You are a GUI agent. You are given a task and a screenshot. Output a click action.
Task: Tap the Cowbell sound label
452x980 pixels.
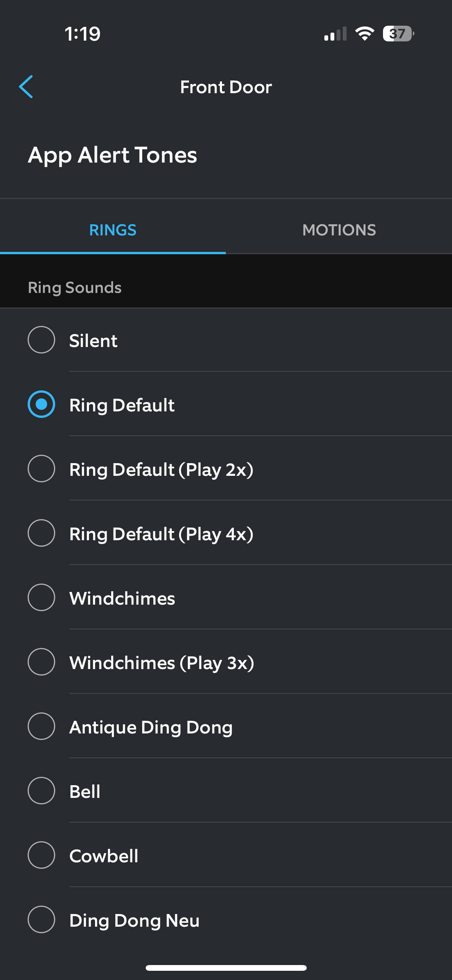click(104, 856)
